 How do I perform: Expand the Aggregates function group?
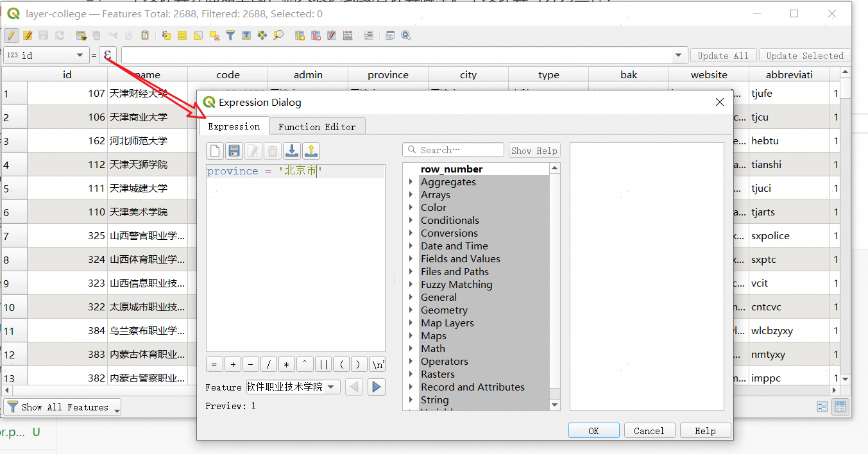coord(411,182)
